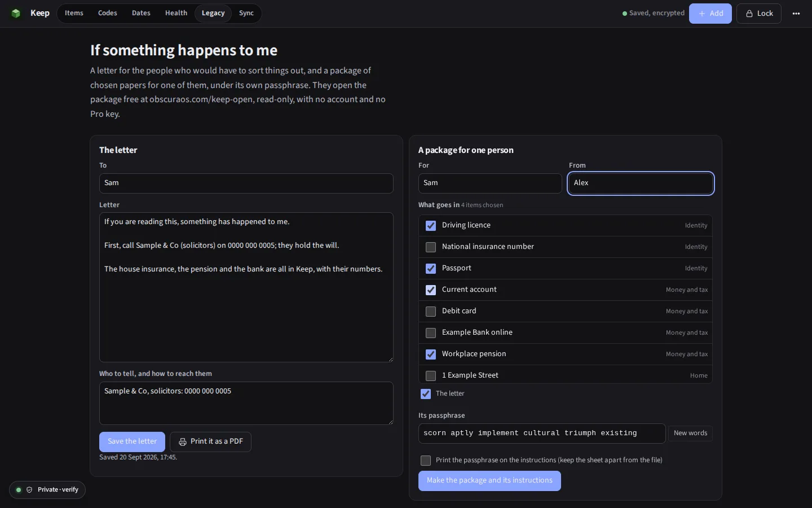Click the shield icon in Private verify badge
The image size is (812, 508).
coord(30,490)
